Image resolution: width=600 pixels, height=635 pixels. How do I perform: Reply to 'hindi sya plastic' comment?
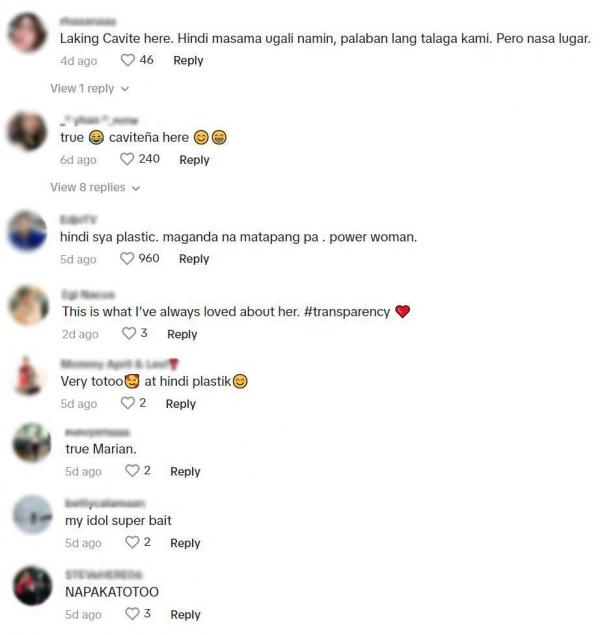(x=194, y=259)
